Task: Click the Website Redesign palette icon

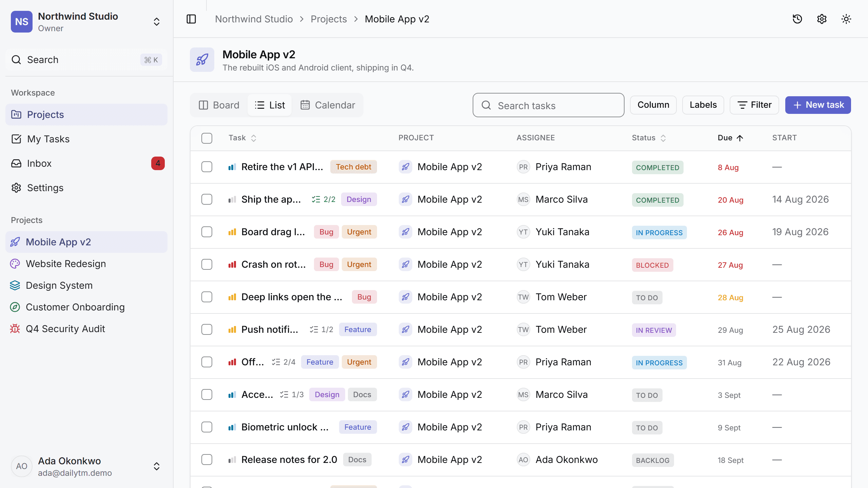Action: (15, 264)
